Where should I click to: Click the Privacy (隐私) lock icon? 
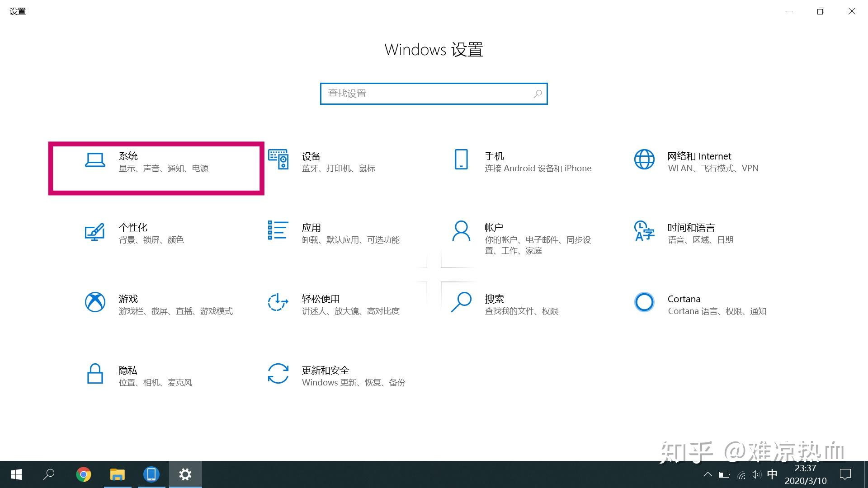(95, 374)
